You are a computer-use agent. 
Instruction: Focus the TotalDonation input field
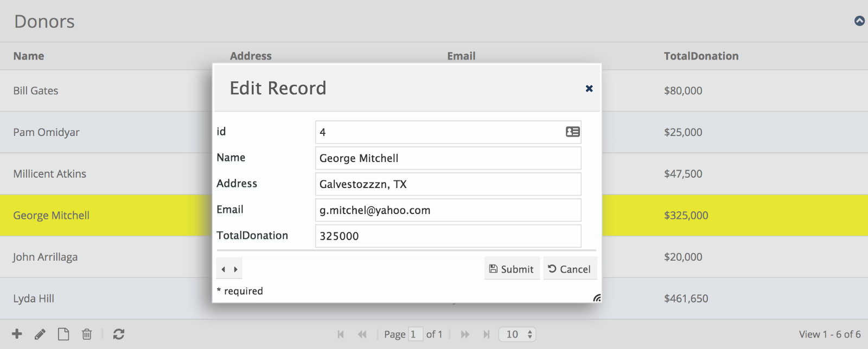click(x=448, y=236)
